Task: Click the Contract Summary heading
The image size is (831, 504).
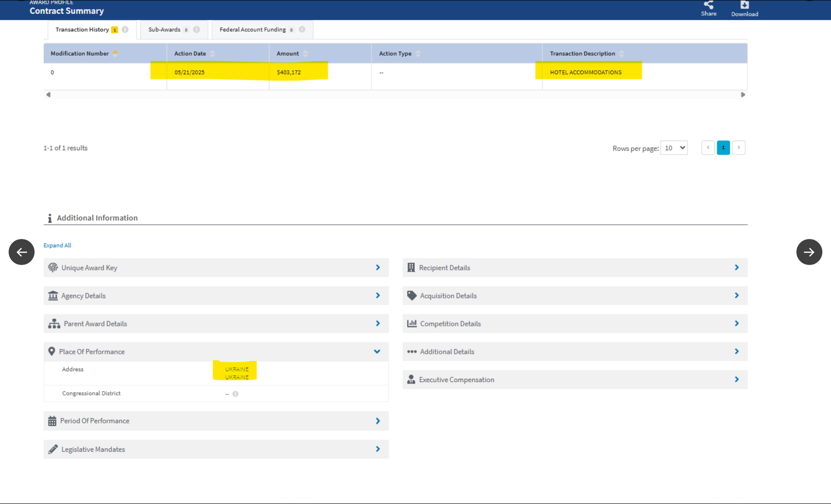Action: (67, 11)
